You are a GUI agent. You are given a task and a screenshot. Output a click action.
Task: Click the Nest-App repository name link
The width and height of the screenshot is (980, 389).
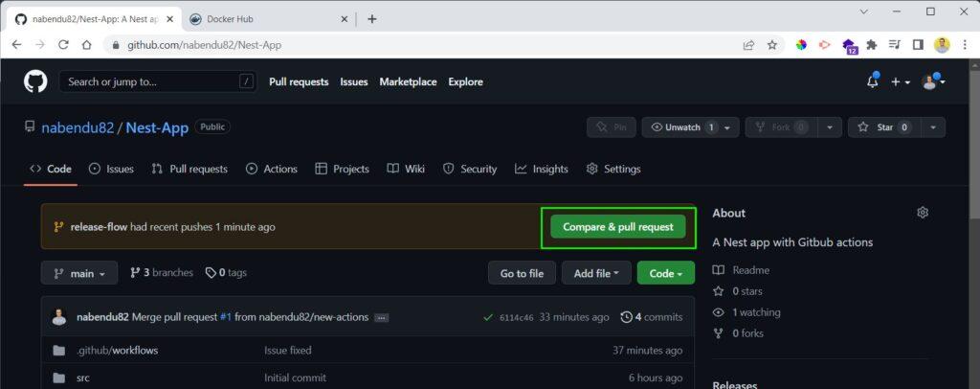pyautogui.click(x=157, y=127)
